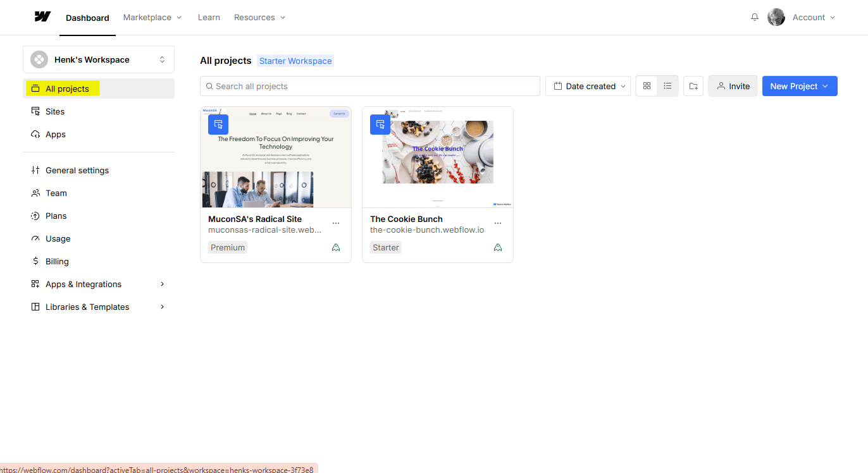Click the Starter plan tag
Screen dimensions: 868x473
point(386,247)
